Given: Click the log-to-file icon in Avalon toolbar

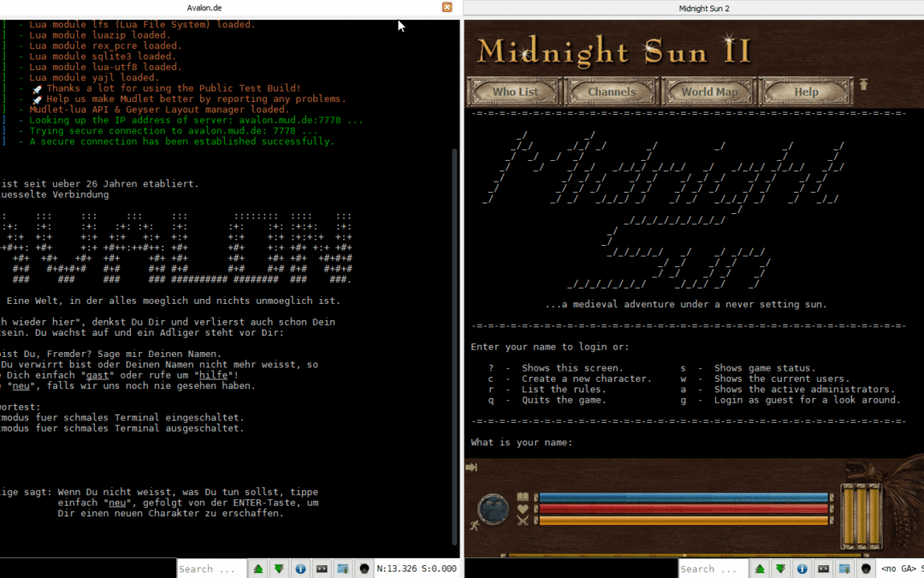Looking at the screenshot, I should (342, 569).
